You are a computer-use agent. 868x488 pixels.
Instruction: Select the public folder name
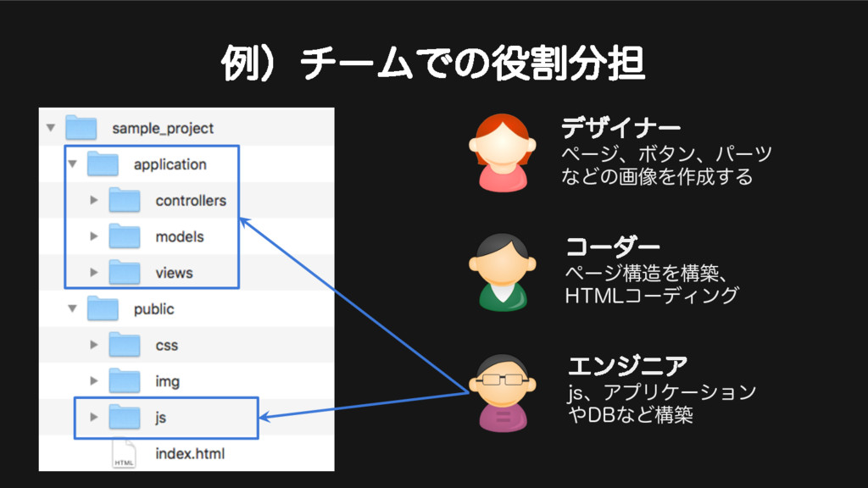coord(154,309)
